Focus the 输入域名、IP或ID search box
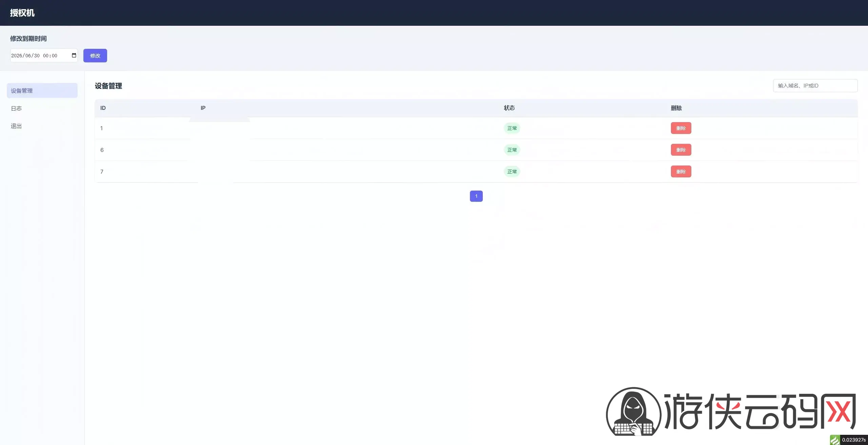 click(815, 85)
